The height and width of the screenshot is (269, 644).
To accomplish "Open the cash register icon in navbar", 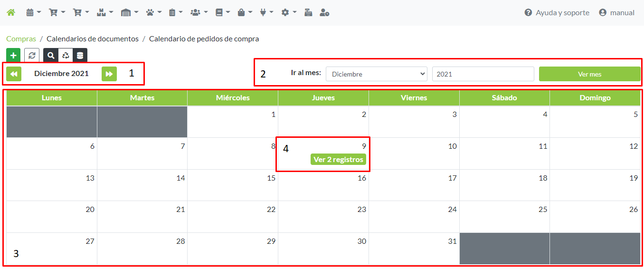I will pyautogui.click(x=308, y=13).
